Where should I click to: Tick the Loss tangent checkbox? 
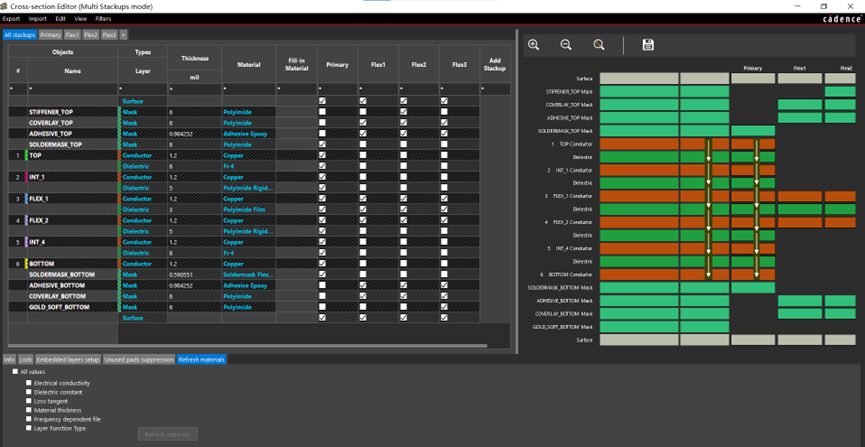pyautogui.click(x=29, y=401)
